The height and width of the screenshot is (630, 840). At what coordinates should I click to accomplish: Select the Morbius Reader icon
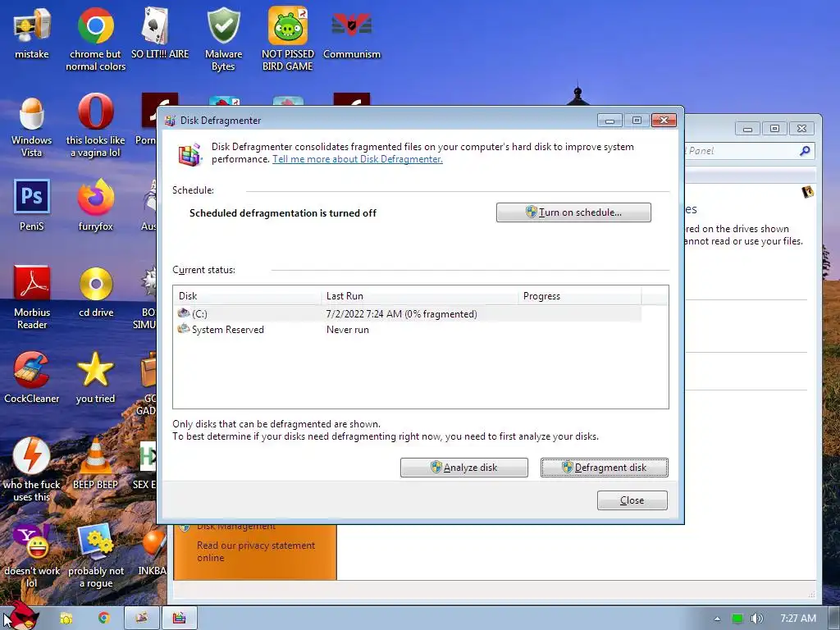[x=32, y=297]
